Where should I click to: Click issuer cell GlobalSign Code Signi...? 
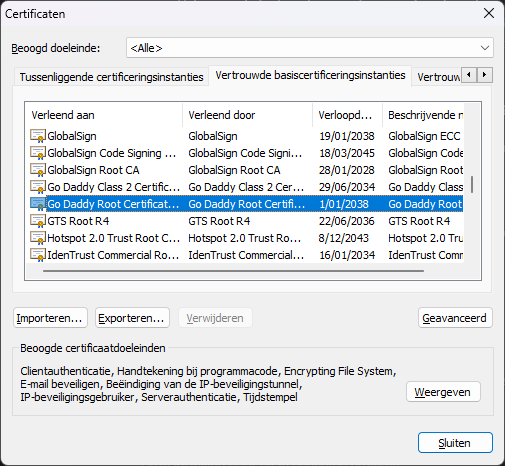tap(245, 153)
